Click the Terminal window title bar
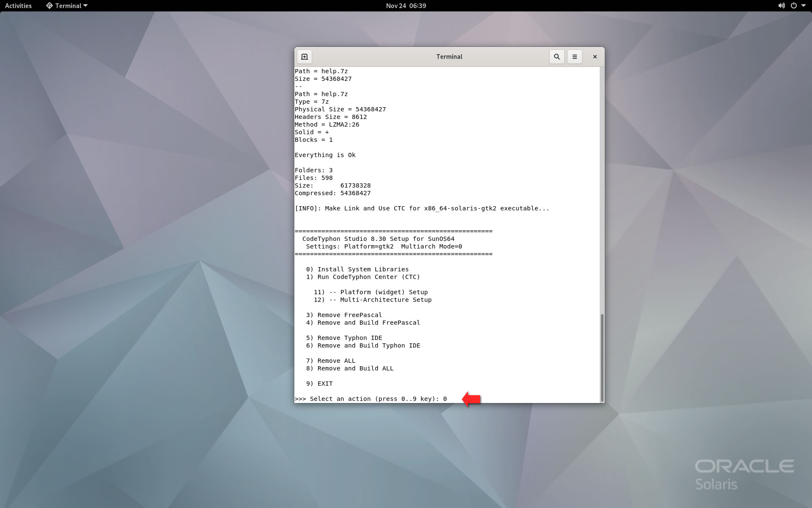This screenshot has width=812, height=508. [449, 57]
